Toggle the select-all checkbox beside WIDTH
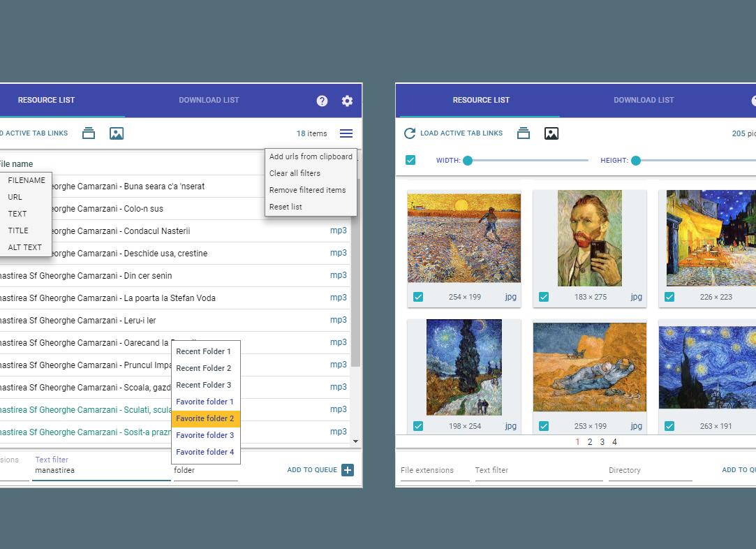Screen dimensions: 756x549 coord(410,160)
